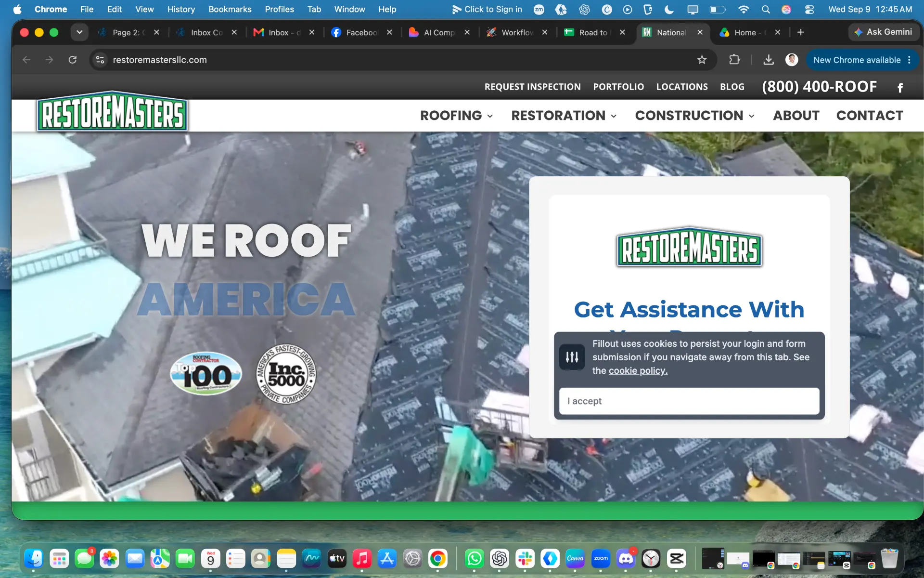The image size is (924, 578).
Task: Open Slack in the dock
Action: coord(525,558)
